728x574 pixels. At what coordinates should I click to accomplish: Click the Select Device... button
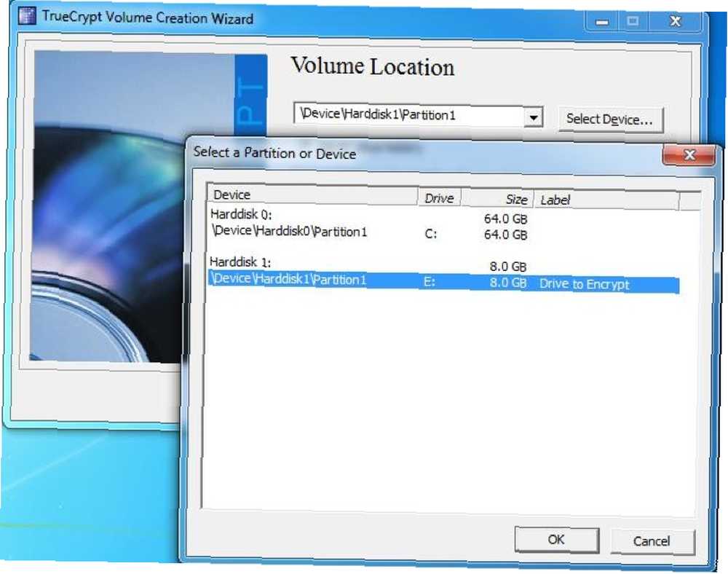pos(610,119)
